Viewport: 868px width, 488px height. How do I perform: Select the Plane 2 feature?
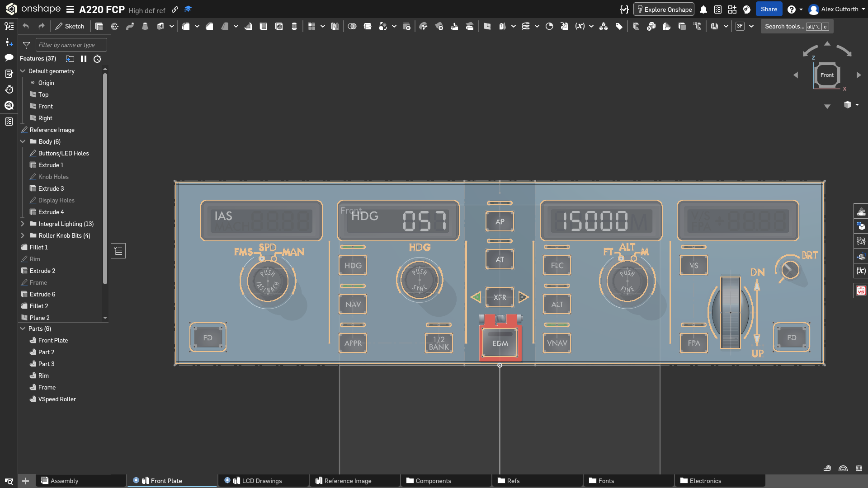[39, 318]
